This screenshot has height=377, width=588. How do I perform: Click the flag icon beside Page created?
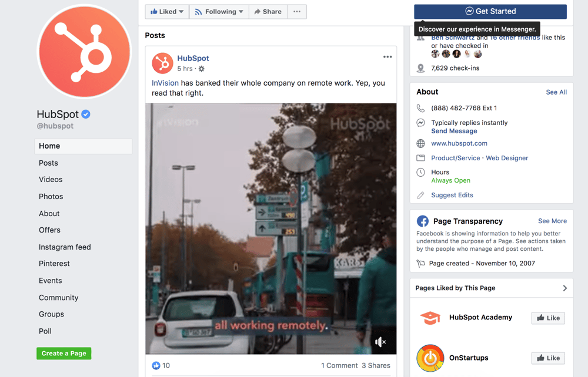420,264
